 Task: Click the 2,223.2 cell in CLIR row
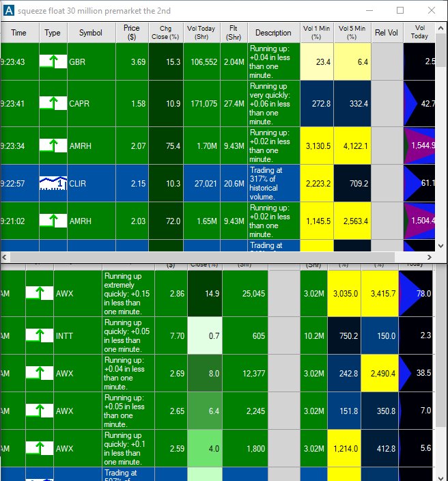click(317, 183)
